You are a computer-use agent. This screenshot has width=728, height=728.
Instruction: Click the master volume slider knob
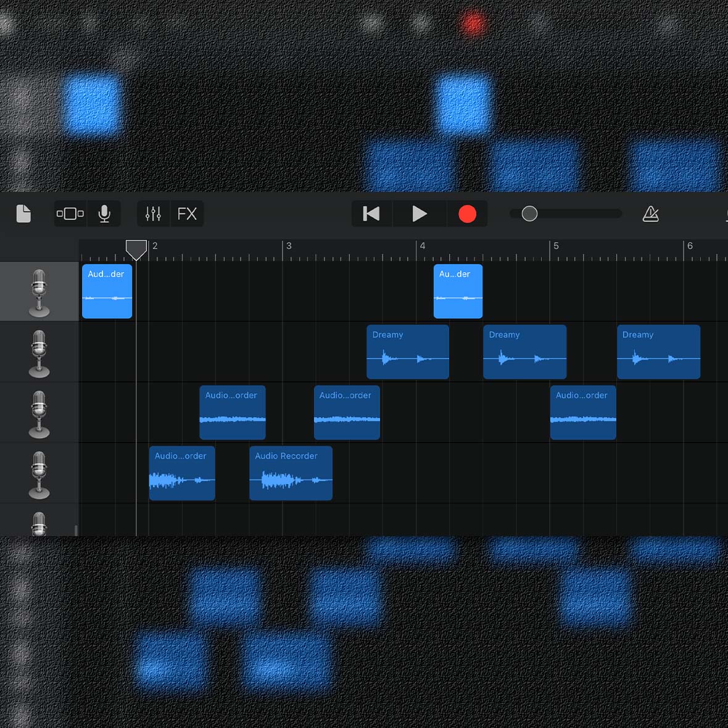pyautogui.click(x=529, y=213)
